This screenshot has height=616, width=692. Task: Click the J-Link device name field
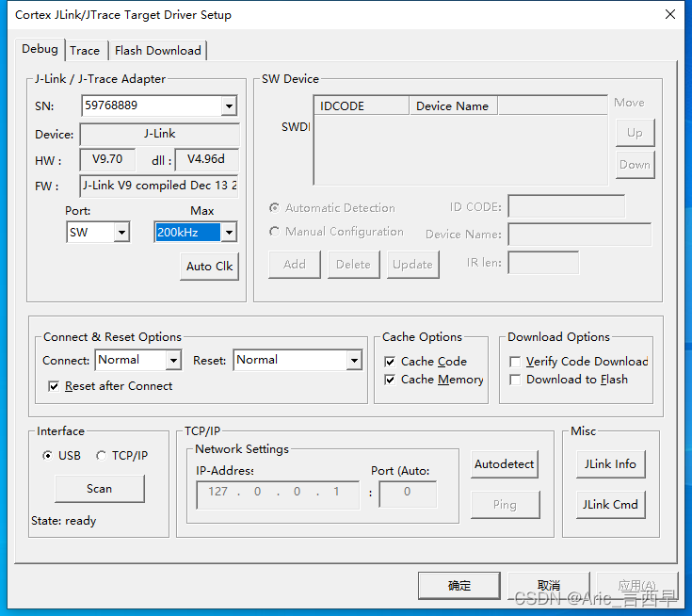click(159, 135)
